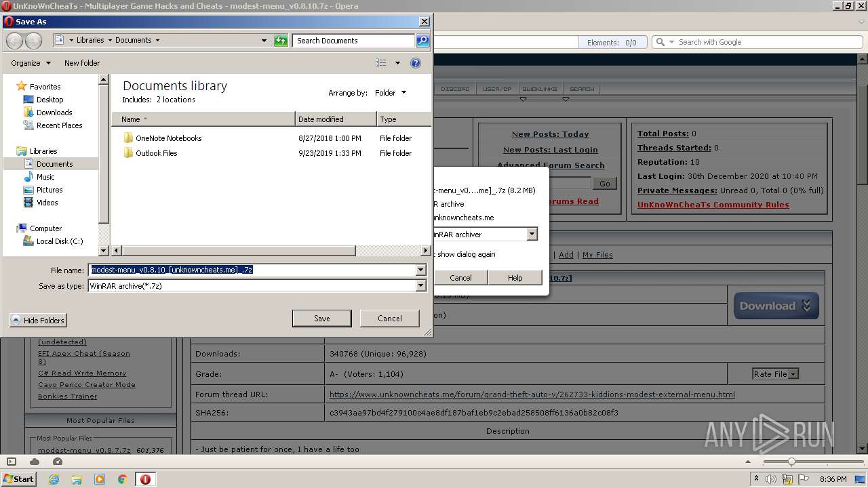This screenshot has width=868, height=488.
Task: Open Downloads in Favorites
Action: (54, 113)
